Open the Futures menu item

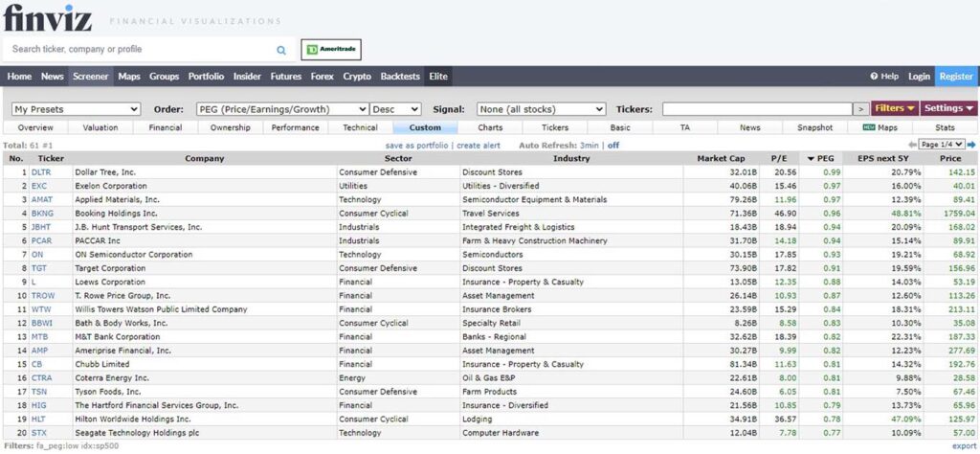(x=285, y=77)
